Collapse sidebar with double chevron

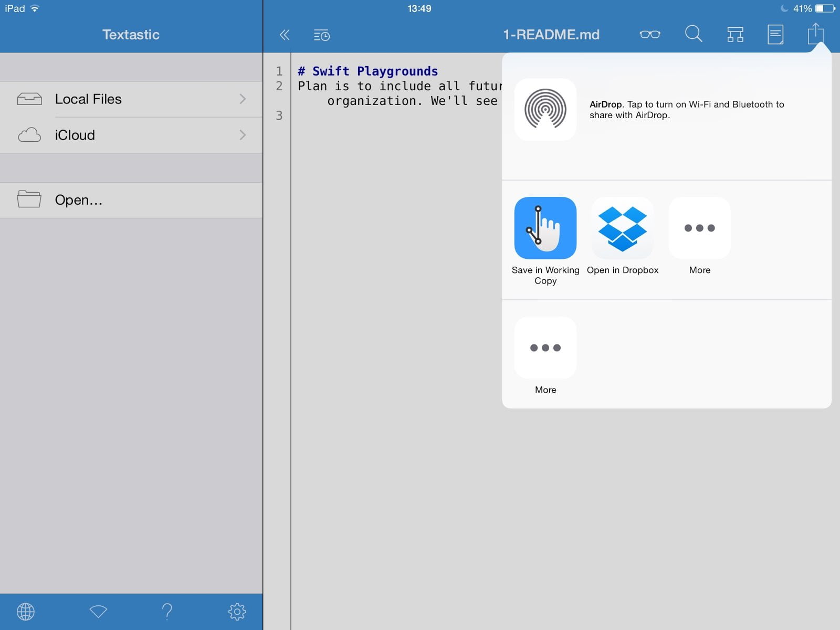[x=285, y=35]
